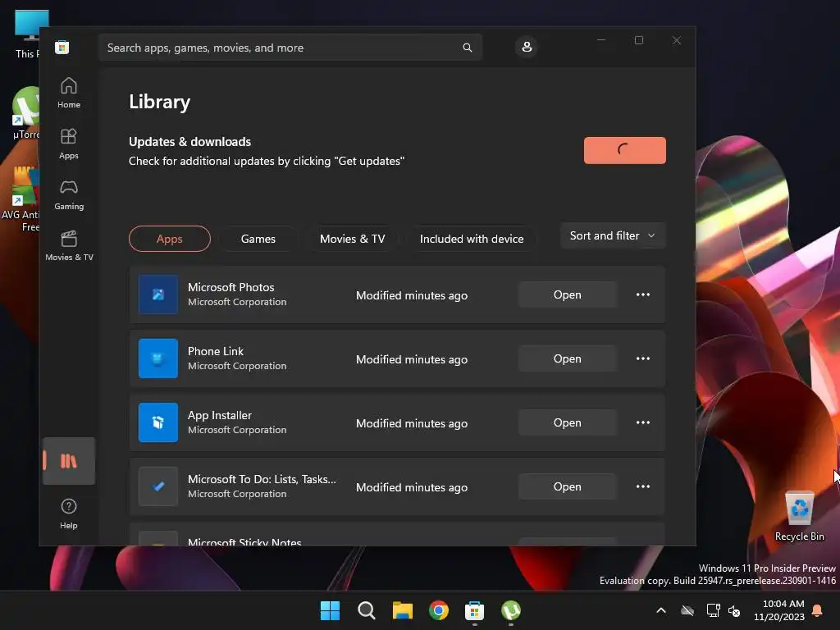Click the notification bell in tray
The image size is (840, 630).
[x=817, y=610]
